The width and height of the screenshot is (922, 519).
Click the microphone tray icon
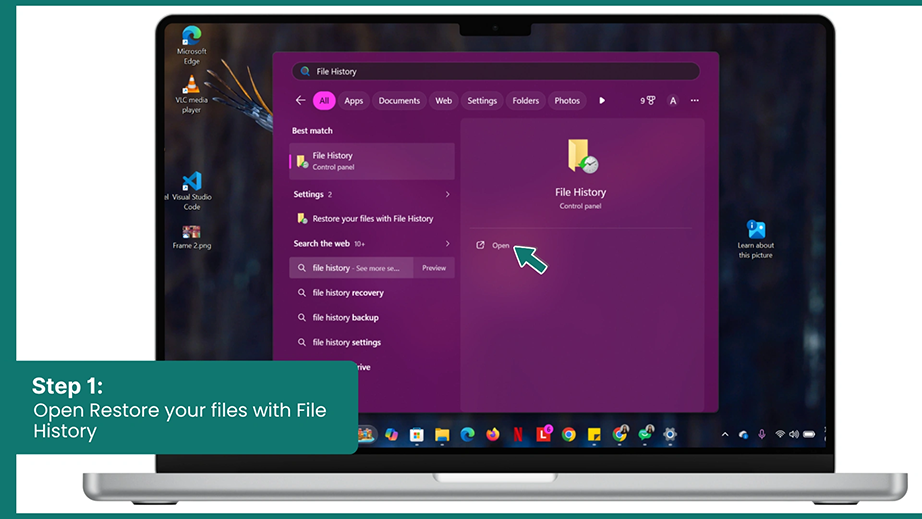tap(761, 434)
